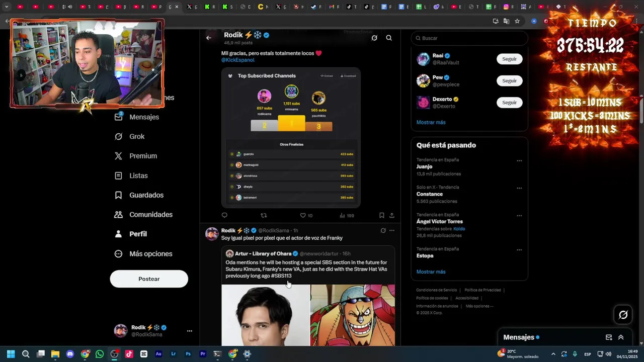Image resolution: width=644 pixels, height=362 pixels.
Task: Open the Top Subscribed Channels image
Action: coord(291,137)
